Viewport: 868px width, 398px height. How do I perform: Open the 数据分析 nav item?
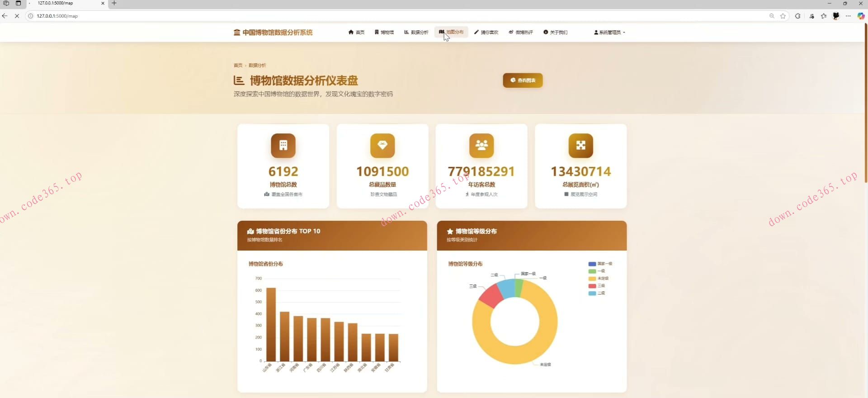416,33
